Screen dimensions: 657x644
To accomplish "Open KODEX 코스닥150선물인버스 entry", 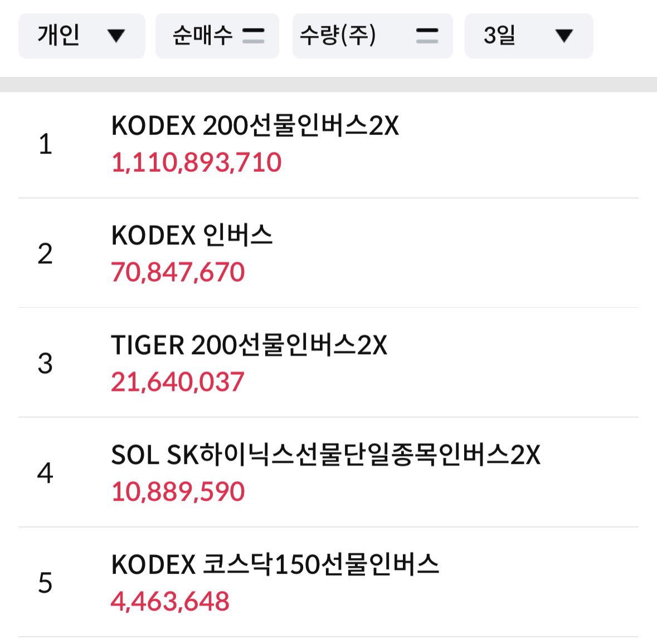I will coord(329,582).
